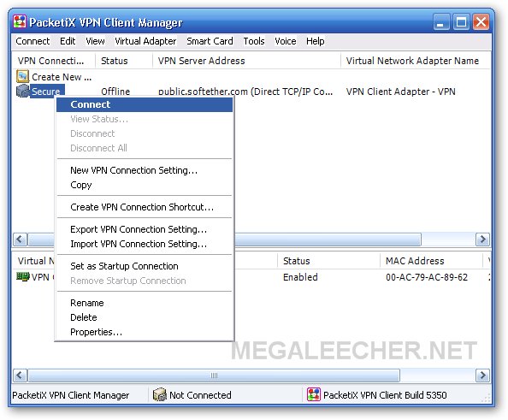The image size is (508, 420).
Task: Click the PacketiX build icon in status bar
Action: [x=314, y=394]
